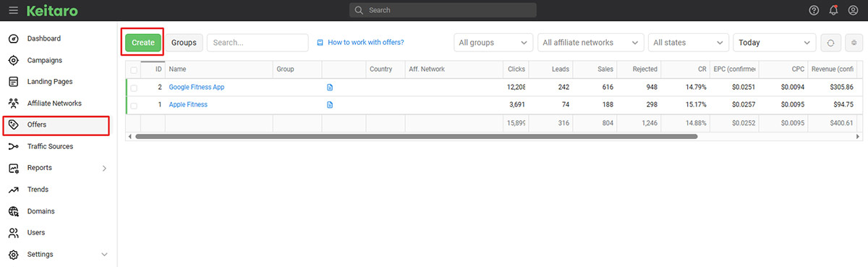Sort by the Rejected column header
Screen dimensions: 868x267
pyautogui.click(x=639, y=69)
